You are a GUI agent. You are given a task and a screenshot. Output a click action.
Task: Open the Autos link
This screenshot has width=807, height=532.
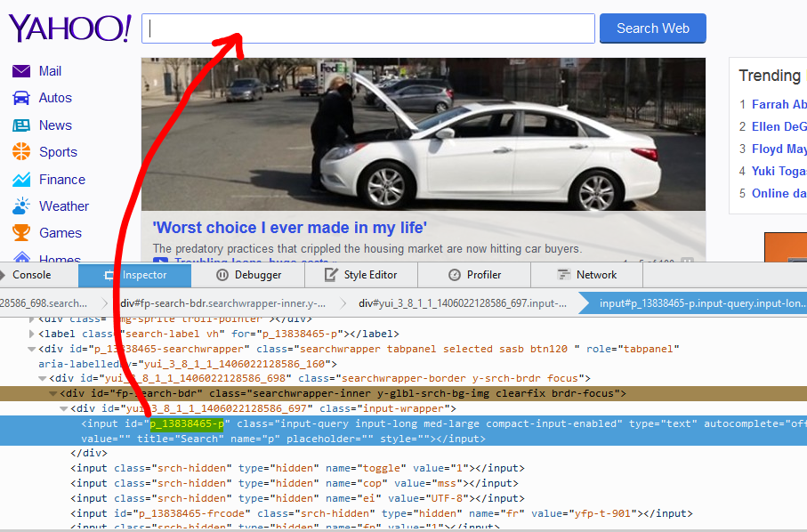click(55, 98)
